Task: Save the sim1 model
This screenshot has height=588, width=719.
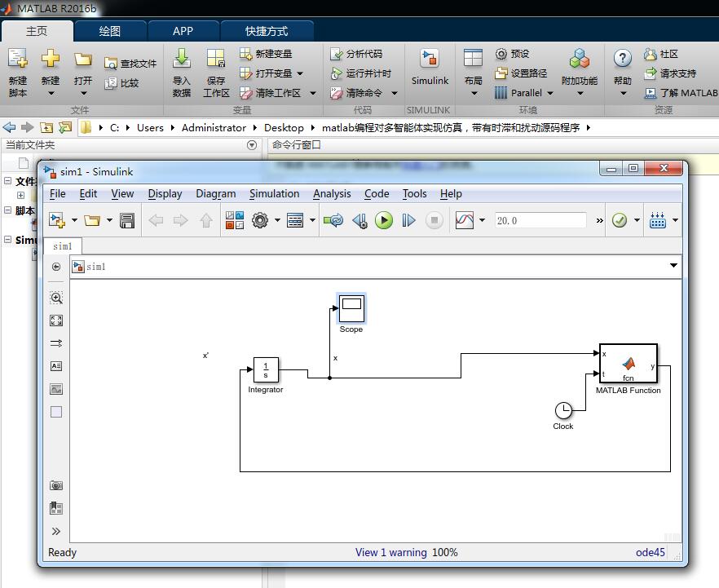Action: [x=127, y=221]
